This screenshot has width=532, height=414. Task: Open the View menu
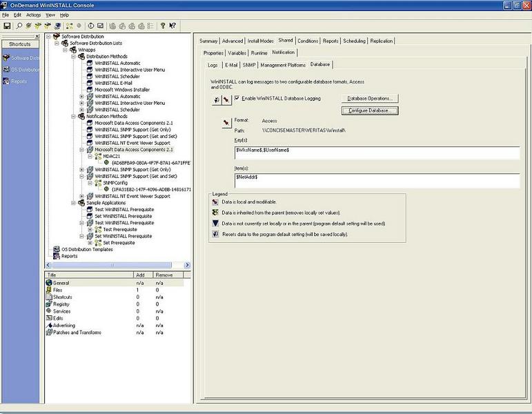50,15
